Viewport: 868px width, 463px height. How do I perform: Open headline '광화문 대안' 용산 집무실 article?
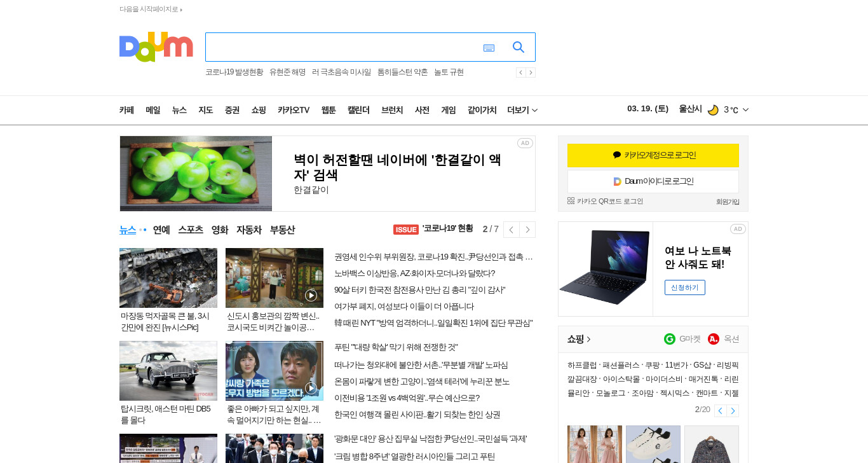point(431,439)
